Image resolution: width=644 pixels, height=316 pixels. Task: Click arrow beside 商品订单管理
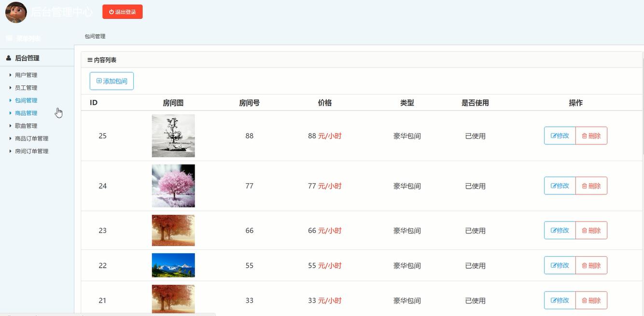pyautogui.click(x=10, y=138)
